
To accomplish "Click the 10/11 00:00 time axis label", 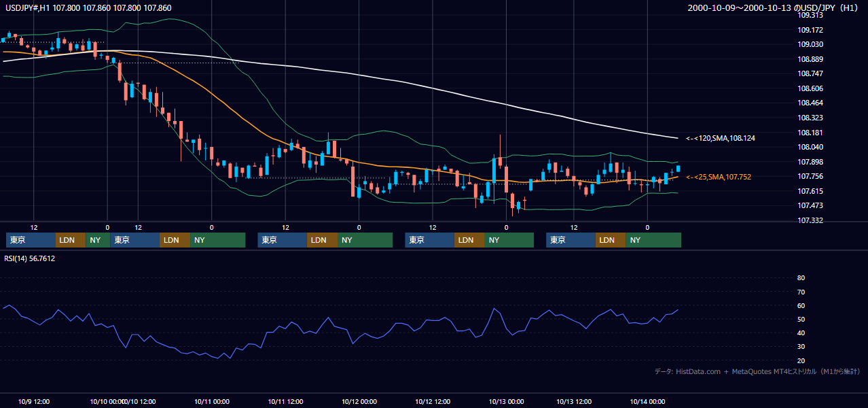I will (211, 401).
